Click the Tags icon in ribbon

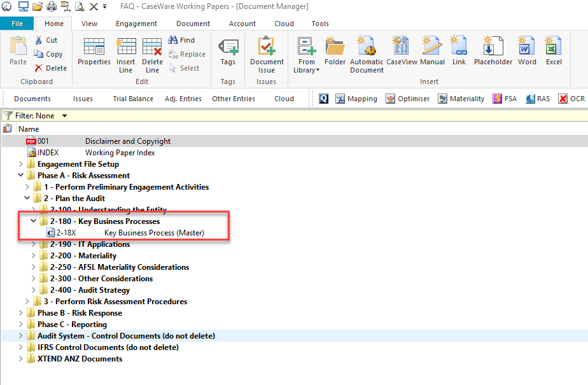[x=228, y=46]
